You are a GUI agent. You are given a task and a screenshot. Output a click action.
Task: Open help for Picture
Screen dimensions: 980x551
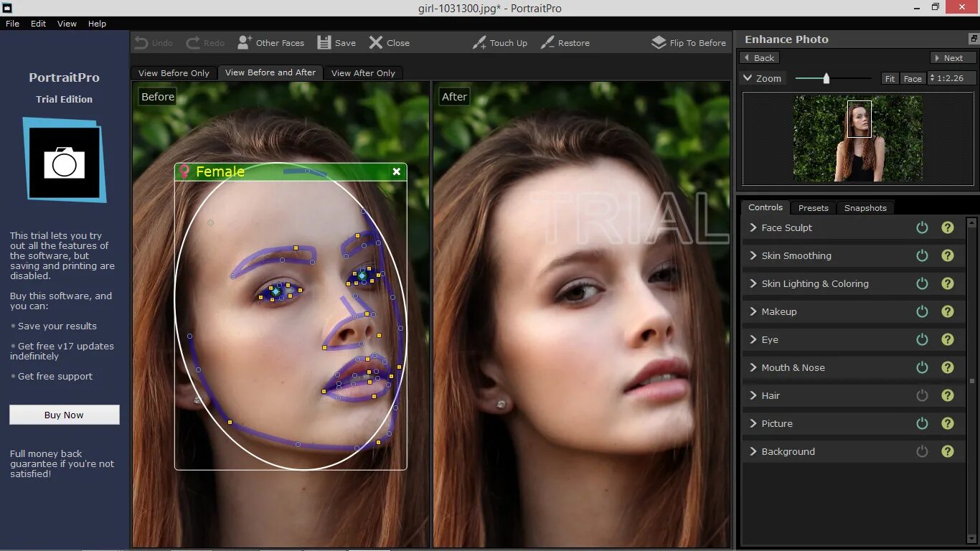(948, 423)
